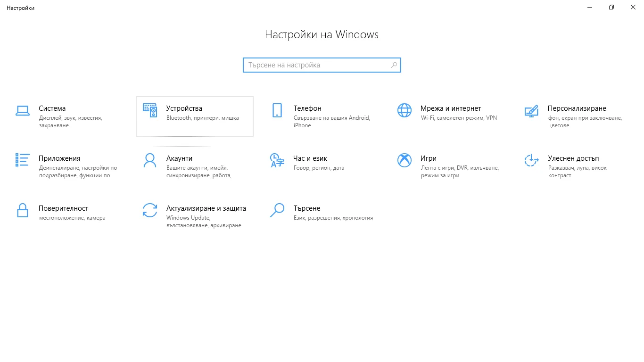Open the Приложения list icon

22,160
